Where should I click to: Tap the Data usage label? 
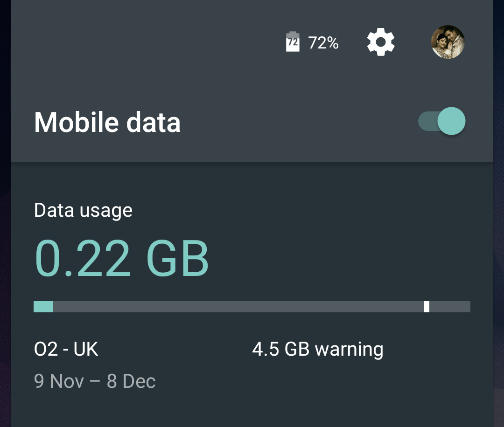83,211
